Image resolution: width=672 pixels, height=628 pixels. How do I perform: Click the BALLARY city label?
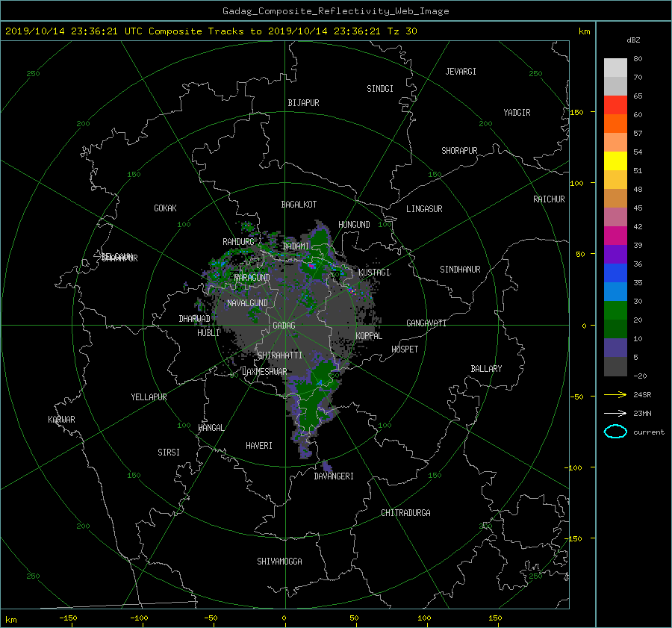tap(486, 369)
